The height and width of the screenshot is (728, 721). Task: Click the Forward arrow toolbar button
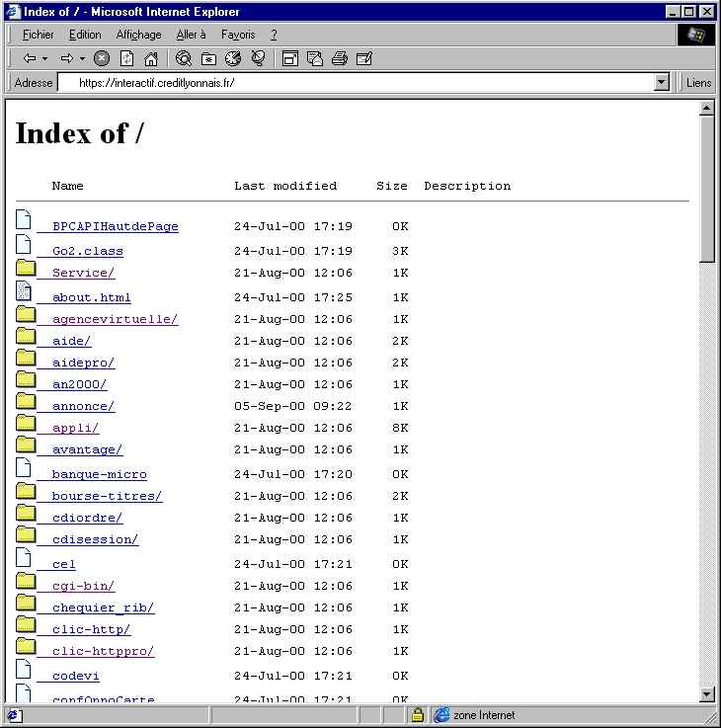[x=67, y=58]
